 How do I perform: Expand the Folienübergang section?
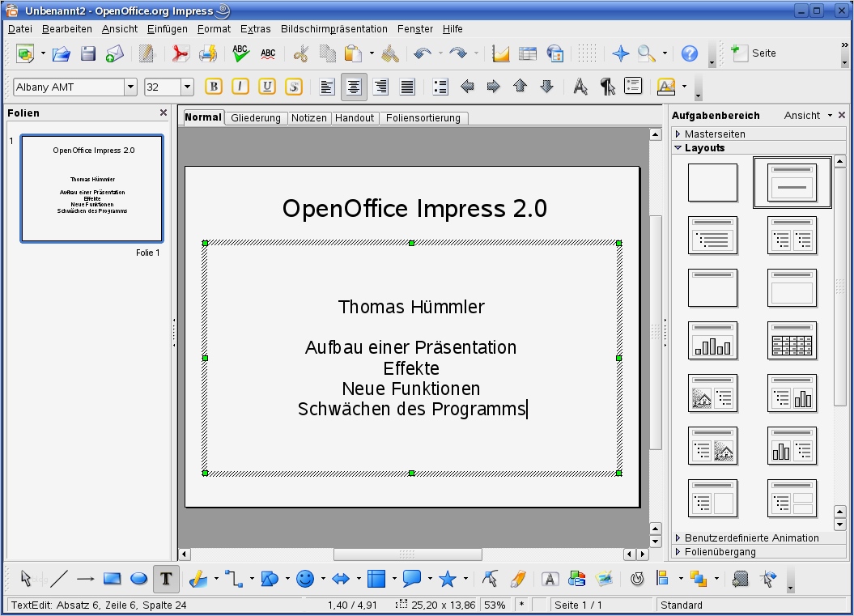[720, 552]
